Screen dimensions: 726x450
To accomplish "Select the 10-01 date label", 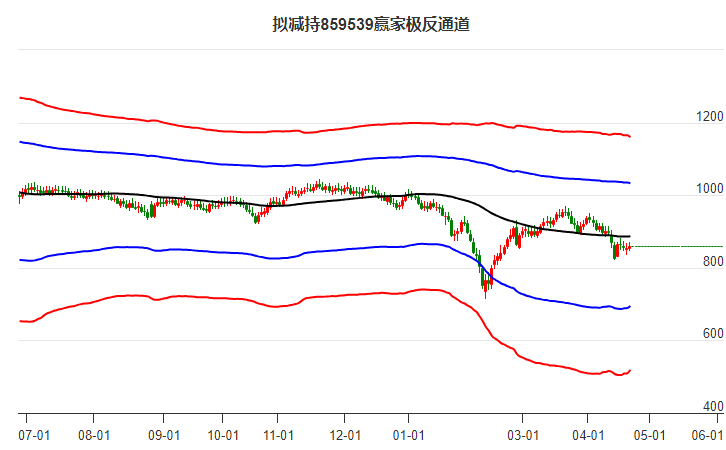I will coord(223,435).
